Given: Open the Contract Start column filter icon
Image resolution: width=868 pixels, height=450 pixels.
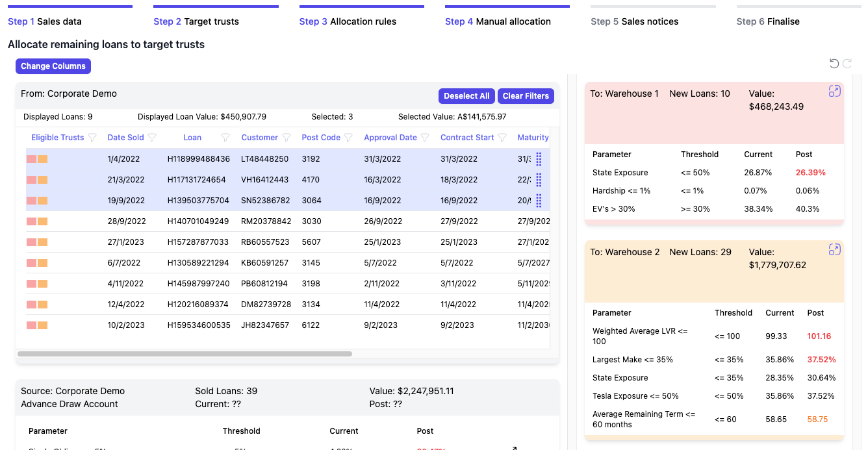Looking at the screenshot, I should [x=502, y=138].
